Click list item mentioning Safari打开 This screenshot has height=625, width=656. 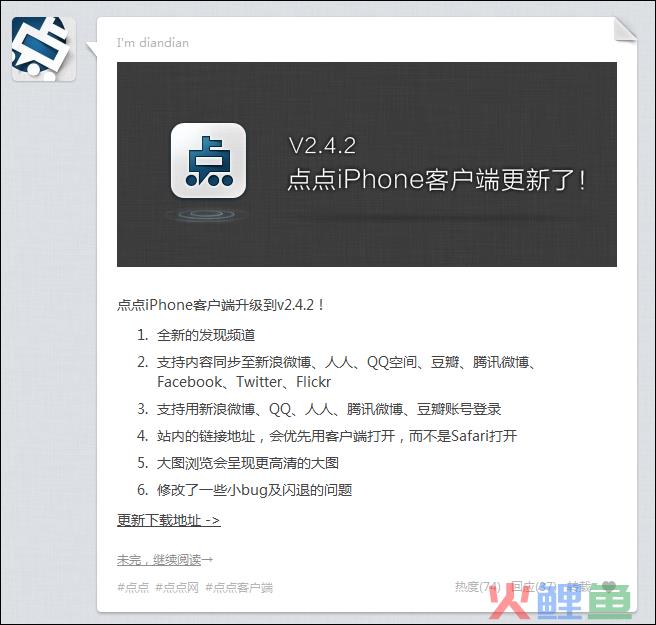tap(337, 436)
